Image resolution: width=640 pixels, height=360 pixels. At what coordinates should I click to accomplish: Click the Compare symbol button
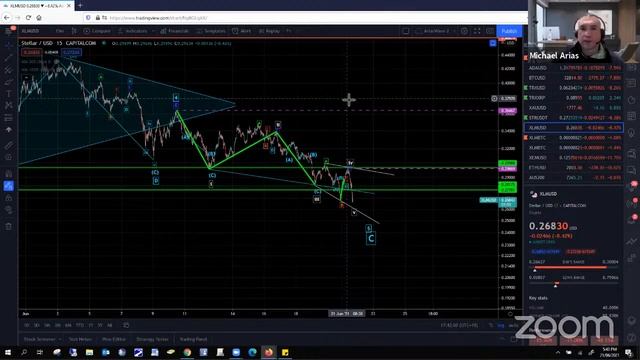point(97,31)
